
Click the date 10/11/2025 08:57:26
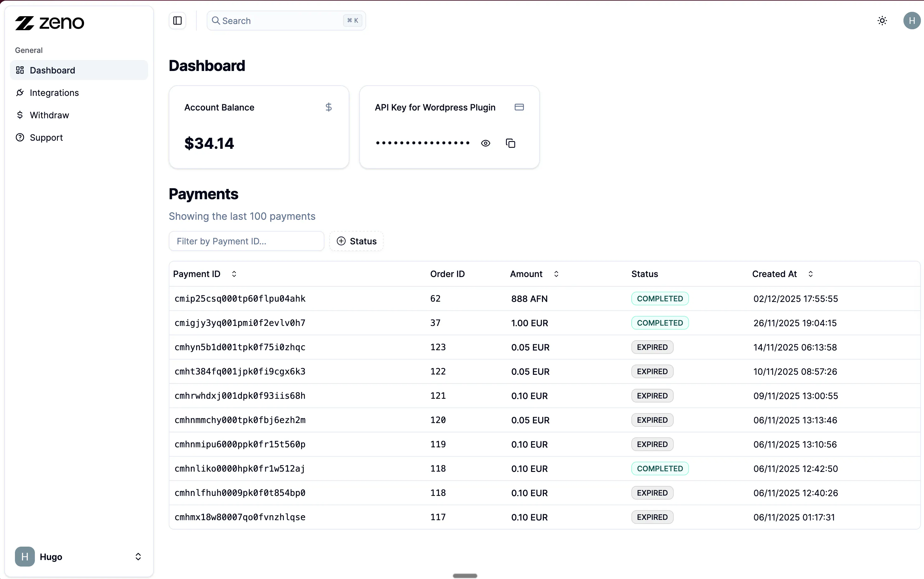[x=795, y=371]
